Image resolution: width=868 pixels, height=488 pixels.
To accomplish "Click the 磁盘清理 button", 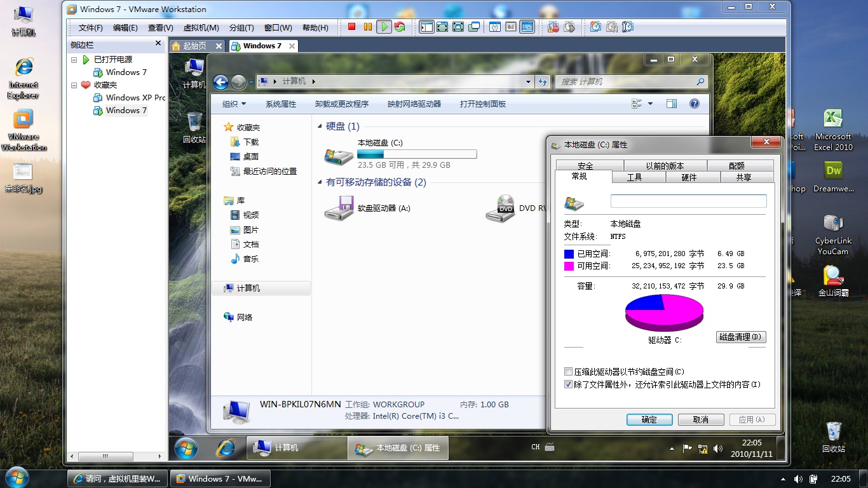I will (x=741, y=337).
